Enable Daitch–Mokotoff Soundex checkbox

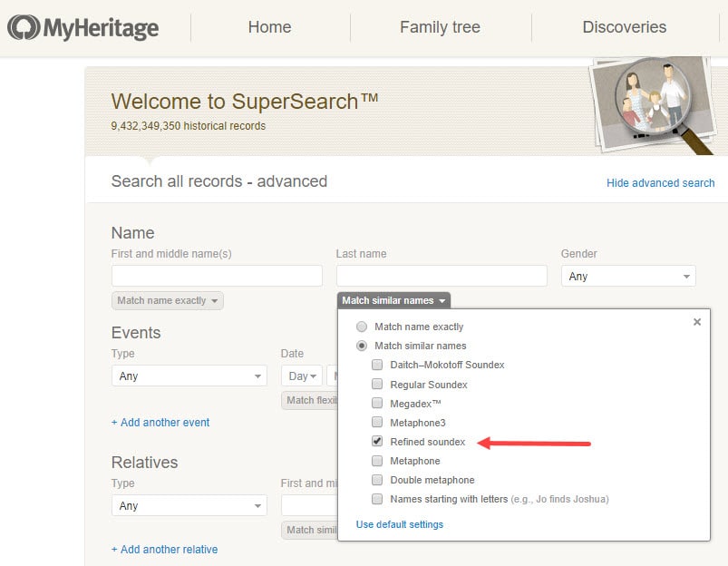click(x=377, y=365)
